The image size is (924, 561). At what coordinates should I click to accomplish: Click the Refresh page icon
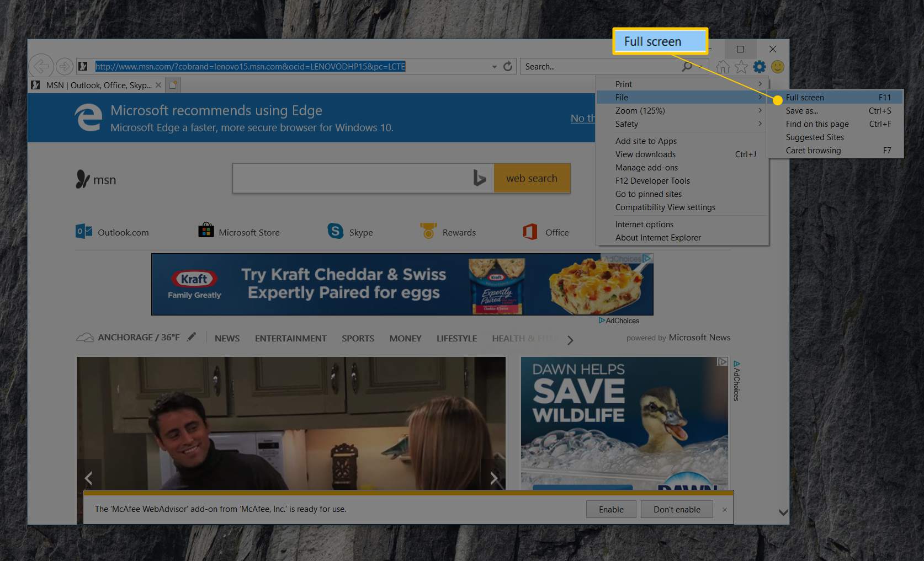pyautogui.click(x=508, y=67)
